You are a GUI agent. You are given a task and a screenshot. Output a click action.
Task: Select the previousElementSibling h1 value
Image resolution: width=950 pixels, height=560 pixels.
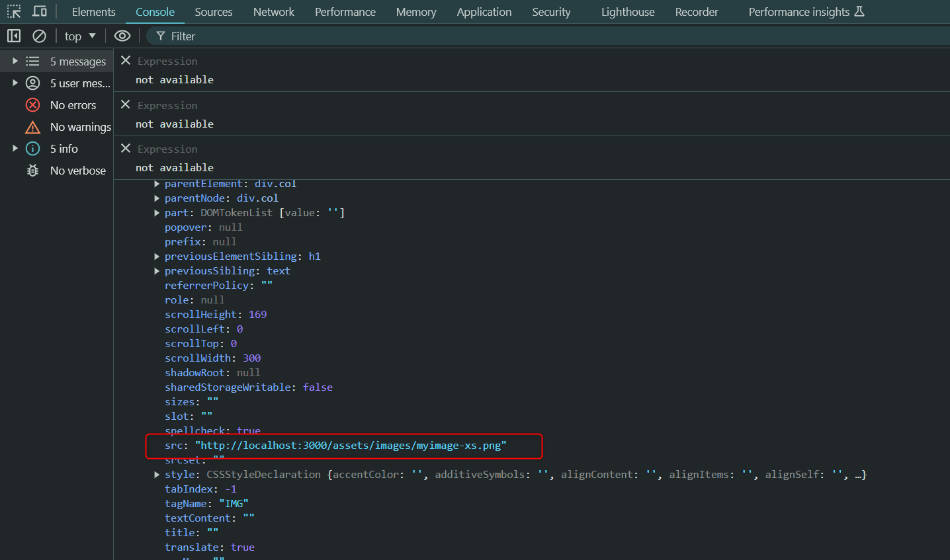pyautogui.click(x=314, y=257)
